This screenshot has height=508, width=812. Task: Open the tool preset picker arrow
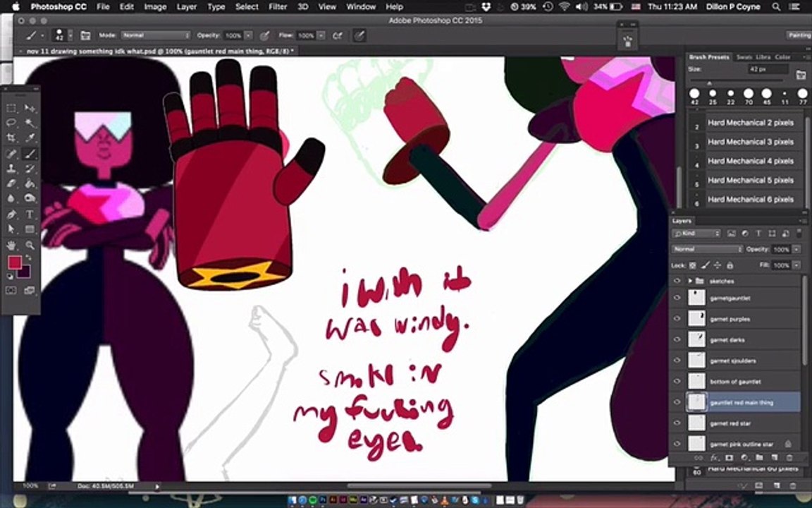click(x=42, y=35)
